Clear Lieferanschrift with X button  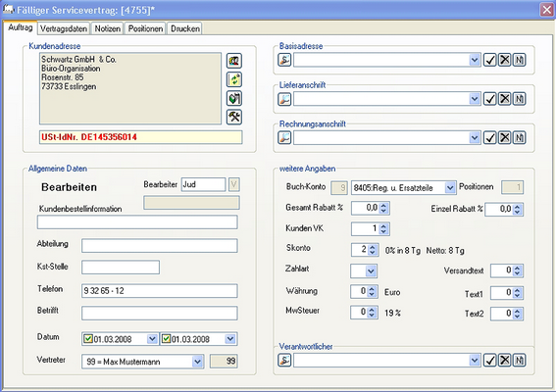[505, 99]
